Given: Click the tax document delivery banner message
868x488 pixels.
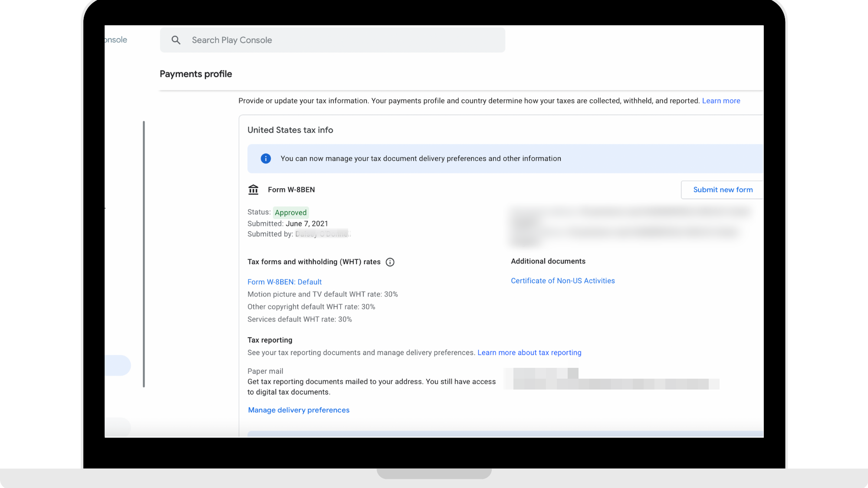Looking at the screenshot, I should click(421, 159).
